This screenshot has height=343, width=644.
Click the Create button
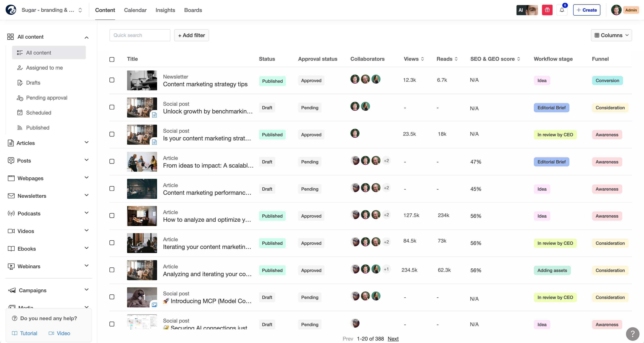click(x=586, y=10)
